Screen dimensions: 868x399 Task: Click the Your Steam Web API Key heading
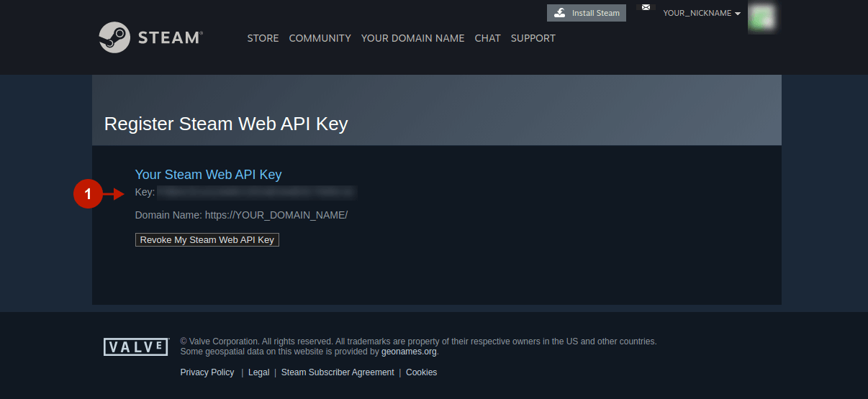(x=208, y=175)
